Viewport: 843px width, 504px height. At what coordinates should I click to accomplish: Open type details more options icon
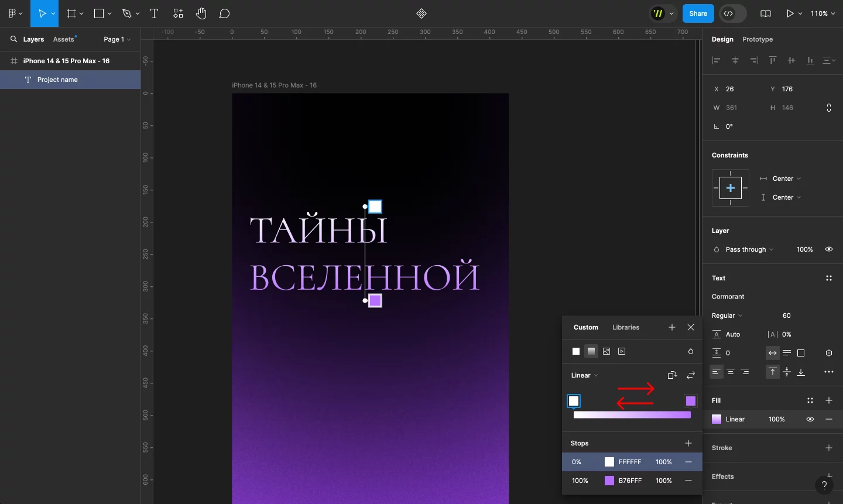pos(829,372)
